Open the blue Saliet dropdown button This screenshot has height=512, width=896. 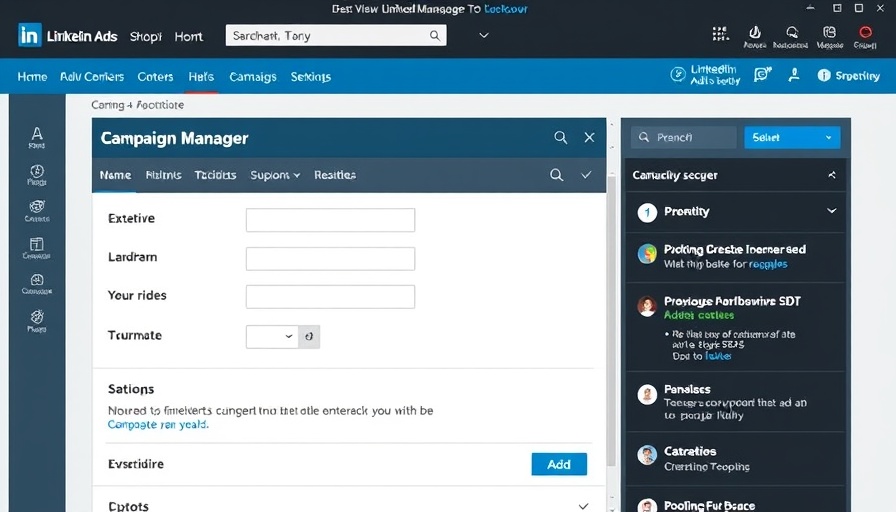[792, 138]
